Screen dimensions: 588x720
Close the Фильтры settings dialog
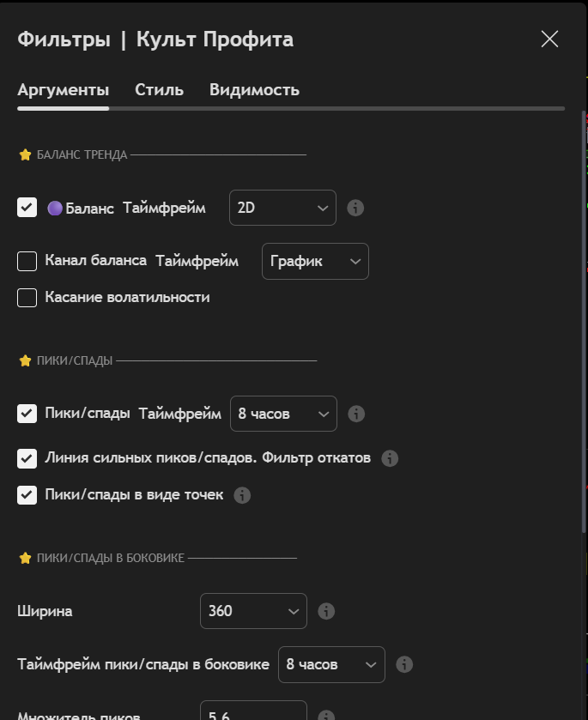(x=549, y=39)
